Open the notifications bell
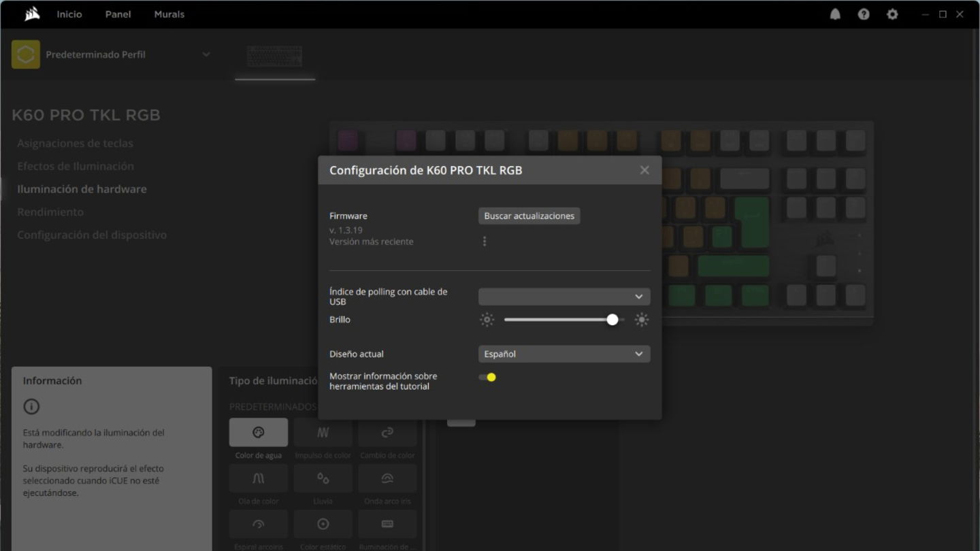The width and height of the screenshot is (980, 551). point(835,14)
